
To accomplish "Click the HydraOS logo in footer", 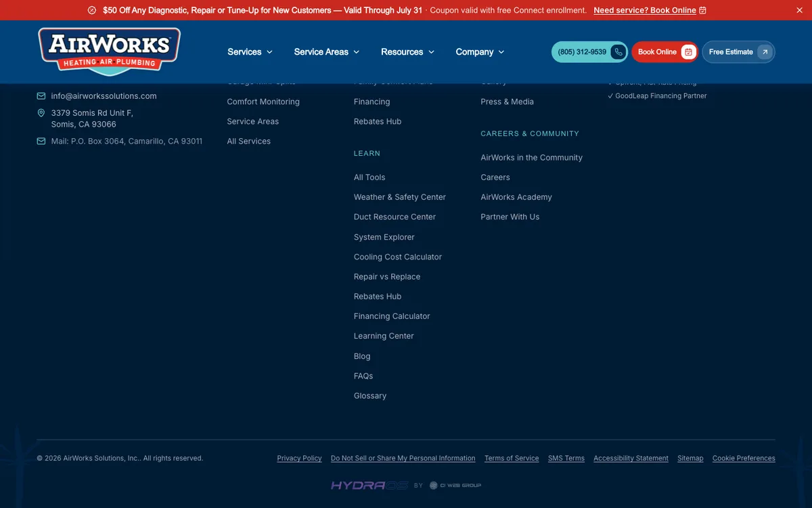I will pos(369,486).
